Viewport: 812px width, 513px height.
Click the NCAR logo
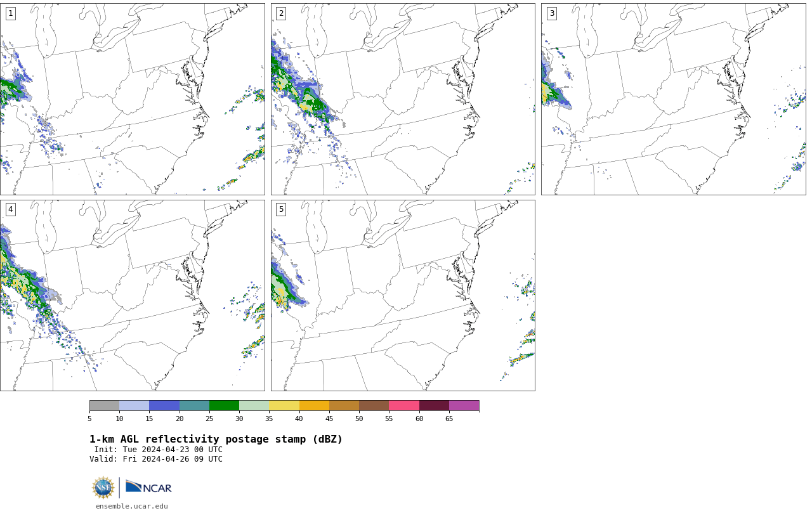click(148, 487)
